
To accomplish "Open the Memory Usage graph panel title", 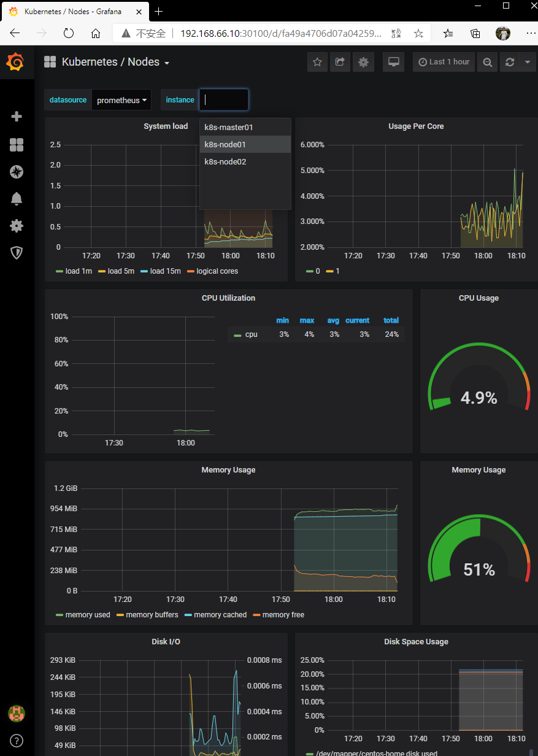I will tap(228, 470).
